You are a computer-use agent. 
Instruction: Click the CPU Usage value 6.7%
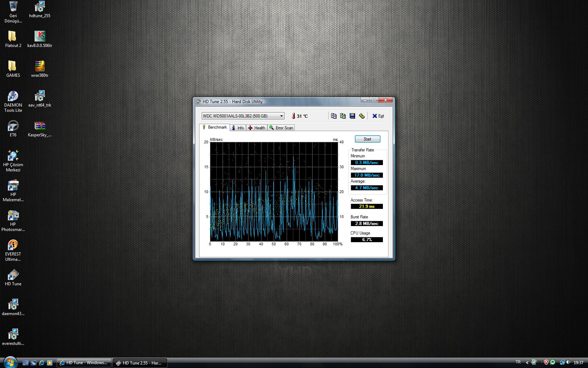367,240
